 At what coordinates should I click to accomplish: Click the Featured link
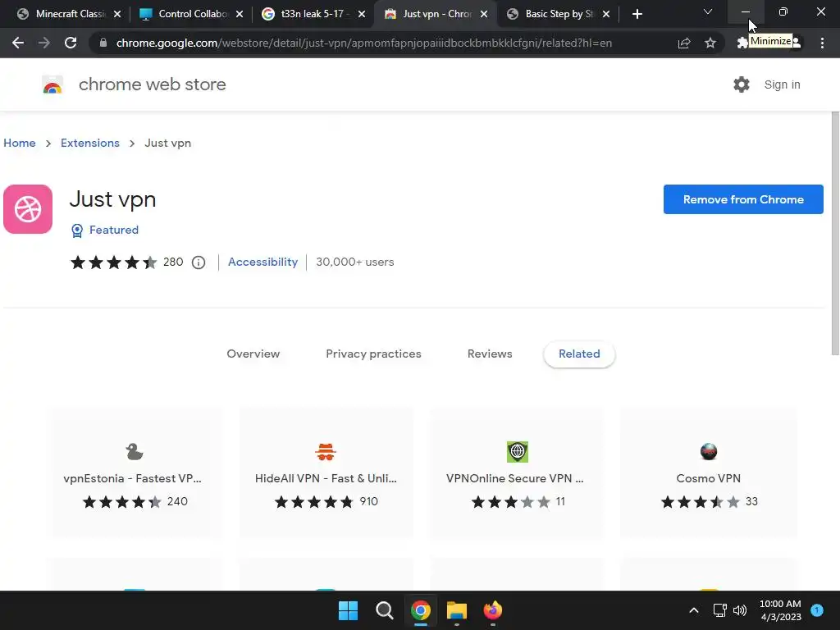[113, 230]
